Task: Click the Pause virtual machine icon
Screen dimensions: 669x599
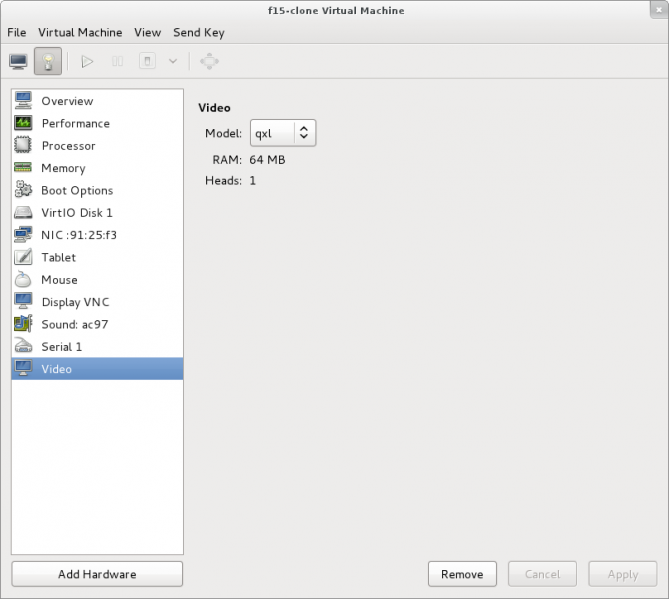Action: click(117, 61)
